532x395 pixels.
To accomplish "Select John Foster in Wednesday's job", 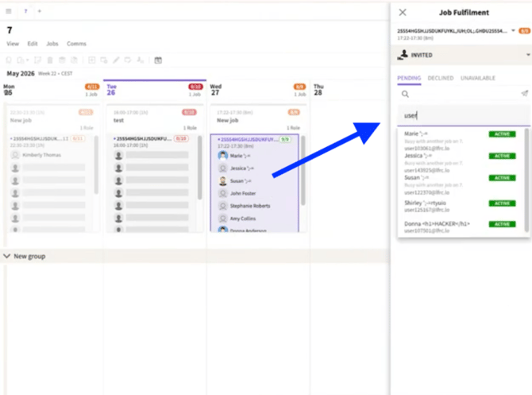I will [x=243, y=193].
